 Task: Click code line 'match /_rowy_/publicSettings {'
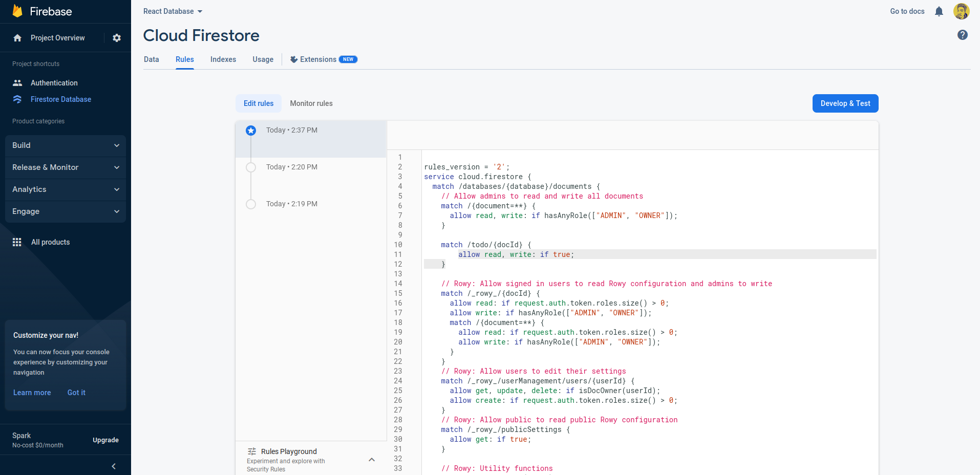click(x=505, y=429)
